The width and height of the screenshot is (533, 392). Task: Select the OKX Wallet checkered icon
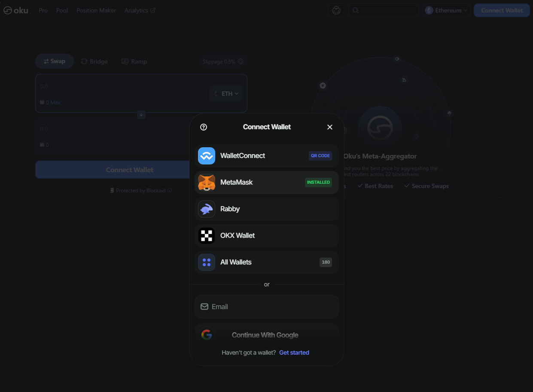point(207,236)
